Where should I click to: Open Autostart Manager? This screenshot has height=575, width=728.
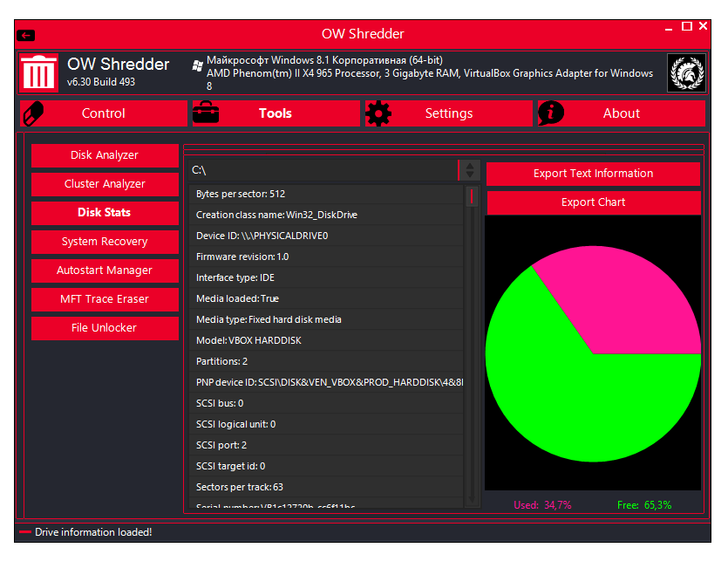105,270
